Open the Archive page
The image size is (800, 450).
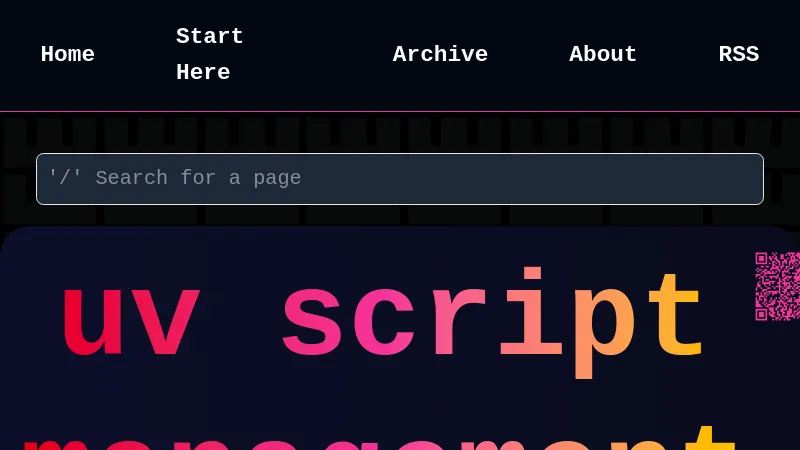coord(440,55)
